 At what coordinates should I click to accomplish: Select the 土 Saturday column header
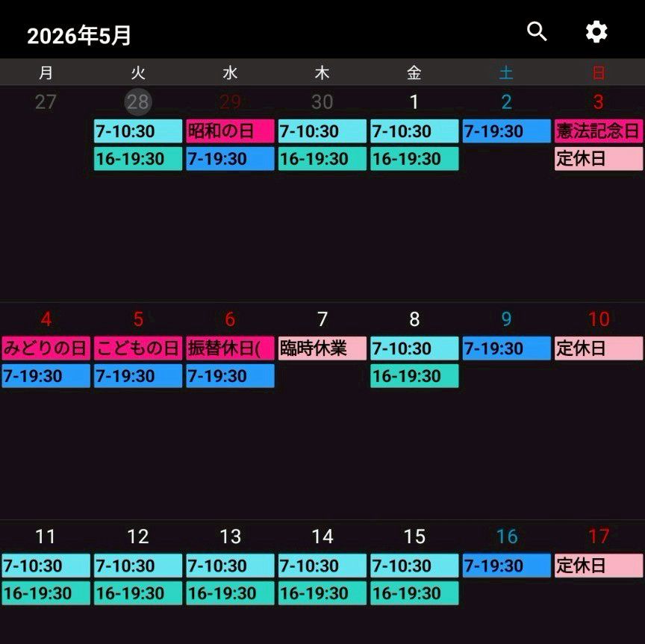(506, 73)
